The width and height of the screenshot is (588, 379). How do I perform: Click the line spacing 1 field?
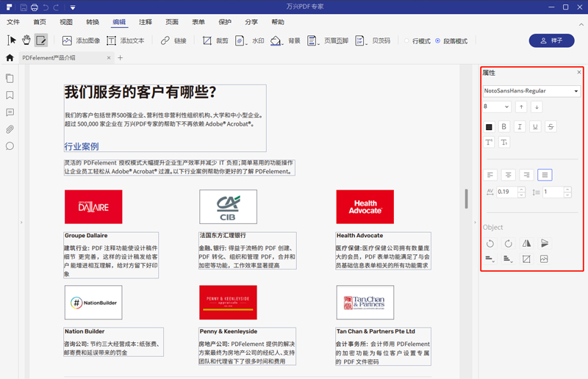(553, 192)
